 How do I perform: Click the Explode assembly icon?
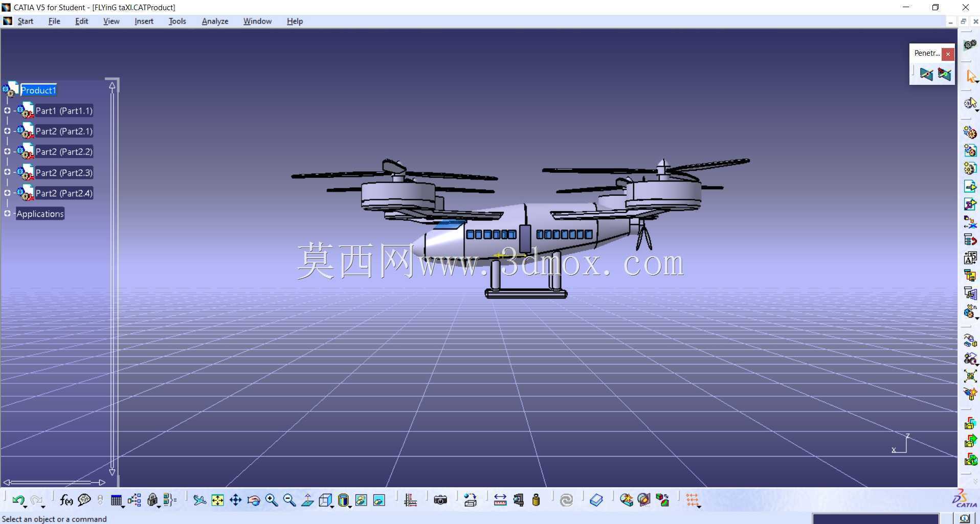click(x=970, y=377)
